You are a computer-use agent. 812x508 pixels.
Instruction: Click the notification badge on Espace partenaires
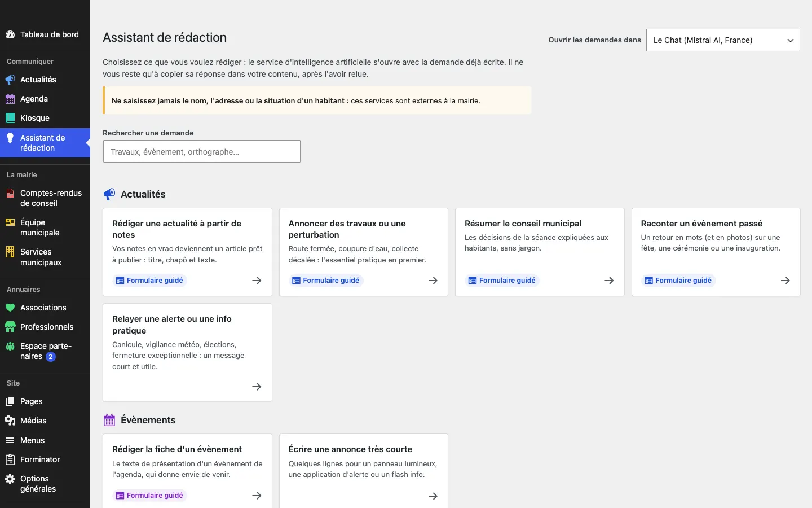click(x=51, y=357)
